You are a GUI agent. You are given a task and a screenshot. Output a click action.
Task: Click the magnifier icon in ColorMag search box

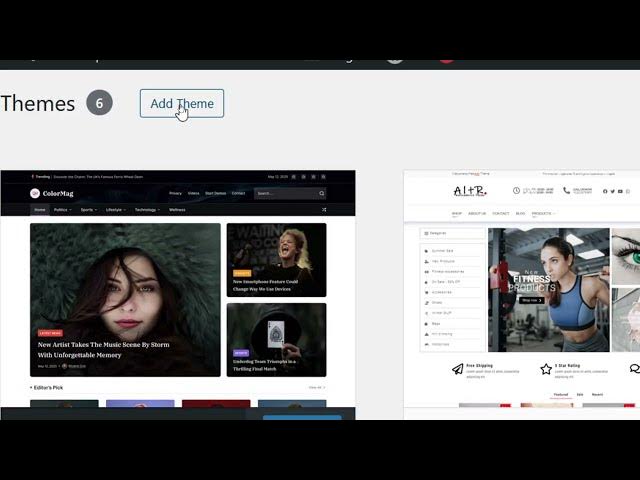[x=321, y=193]
